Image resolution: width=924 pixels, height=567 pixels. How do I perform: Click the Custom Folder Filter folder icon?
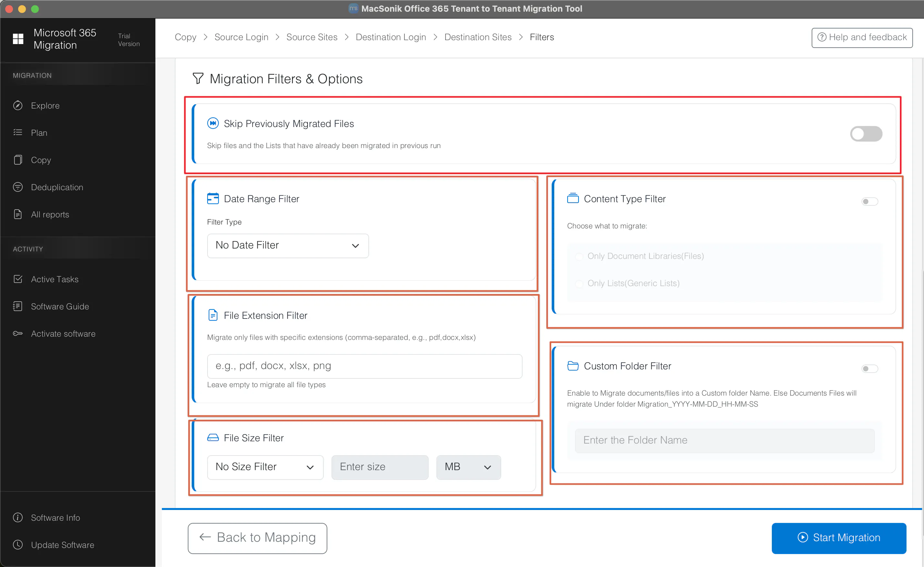click(573, 365)
